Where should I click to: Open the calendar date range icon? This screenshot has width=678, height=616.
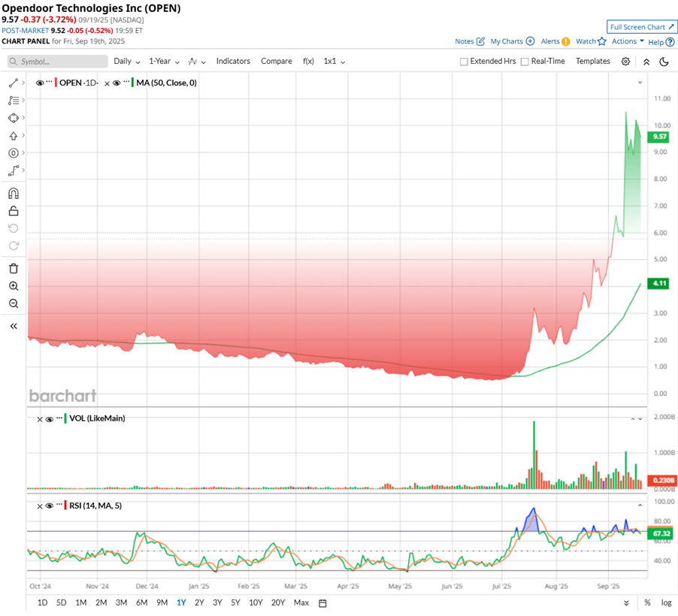[322, 603]
